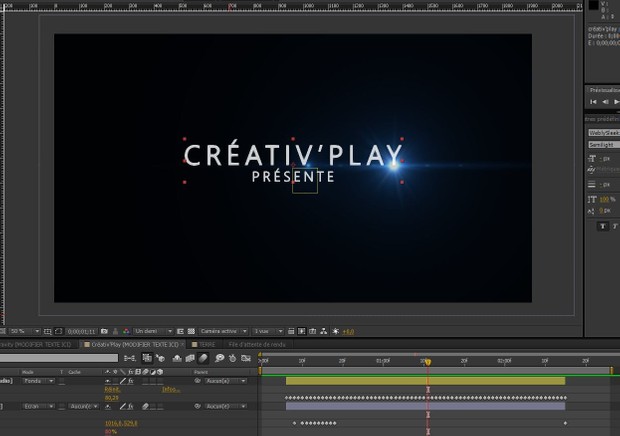The height and width of the screenshot is (436, 620).
Task: Switch to the TERRE tab
Action: [204, 345]
